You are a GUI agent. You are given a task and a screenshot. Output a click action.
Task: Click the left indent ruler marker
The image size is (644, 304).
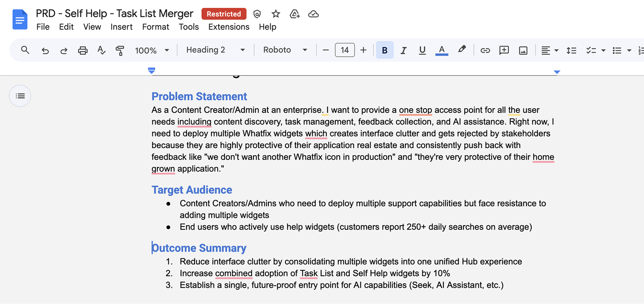pyautogui.click(x=152, y=71)
